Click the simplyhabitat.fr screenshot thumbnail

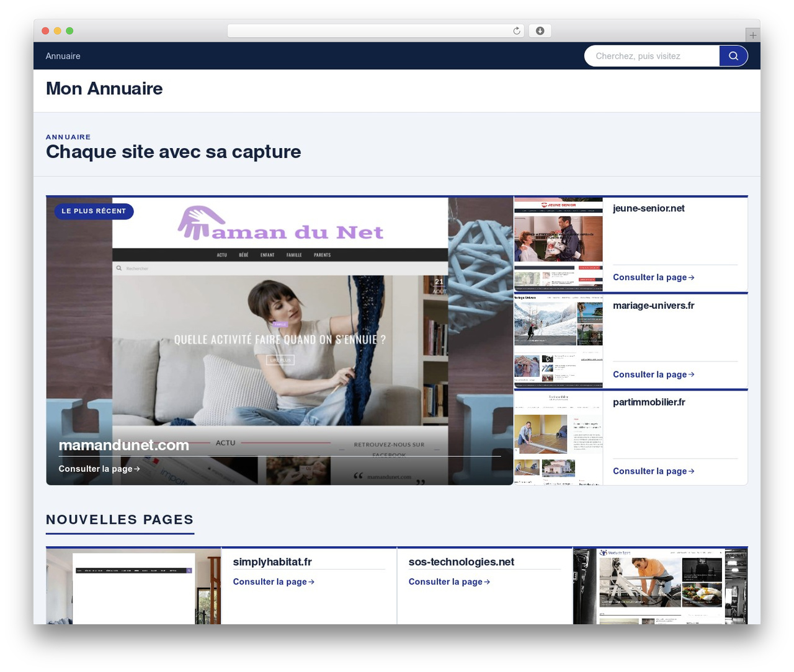coord(133,586)
